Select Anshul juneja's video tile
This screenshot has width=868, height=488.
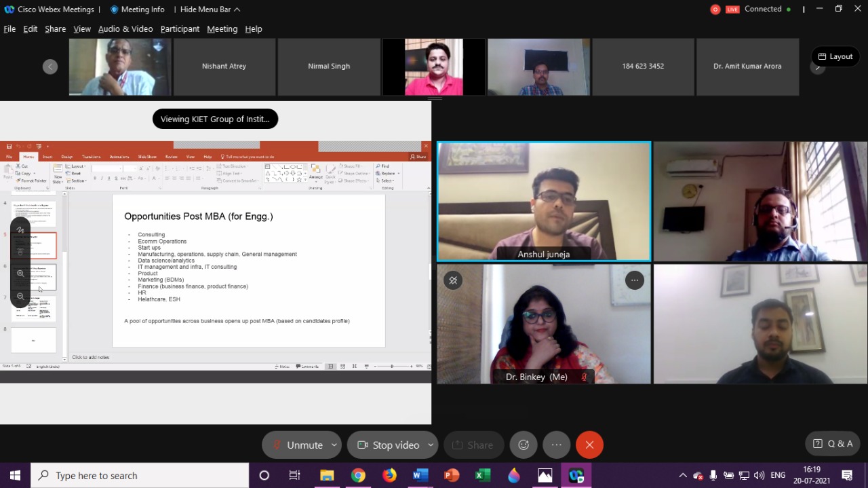(543, 201)
